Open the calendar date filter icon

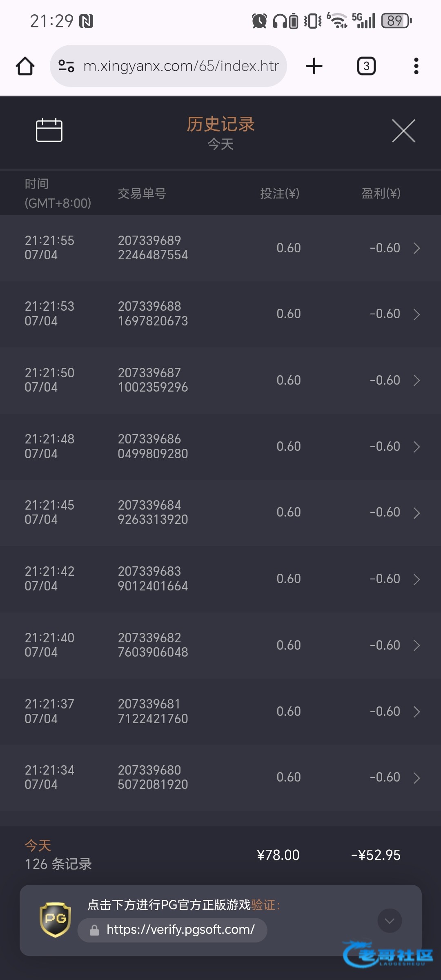coord(49,130)
